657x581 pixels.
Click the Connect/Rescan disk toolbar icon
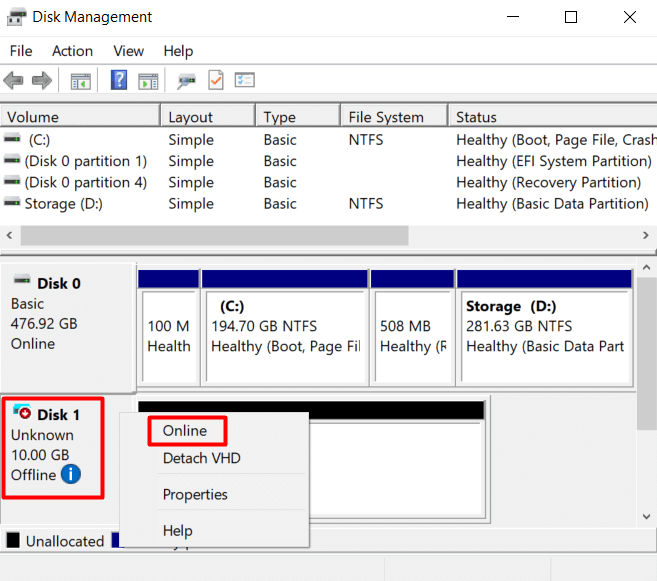[x=186, y=81]
